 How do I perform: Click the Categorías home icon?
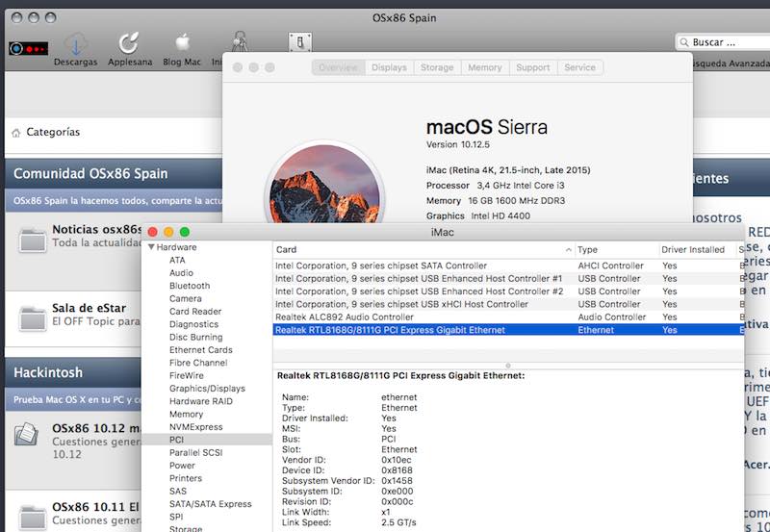pyautogui.click(x=16, y=133)
